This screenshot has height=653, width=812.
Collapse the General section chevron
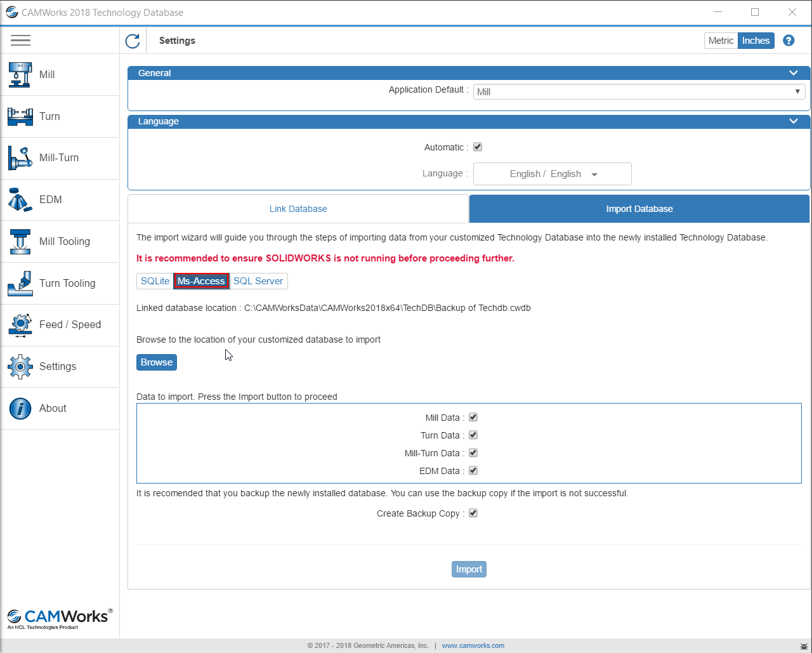tap(794, 73)
